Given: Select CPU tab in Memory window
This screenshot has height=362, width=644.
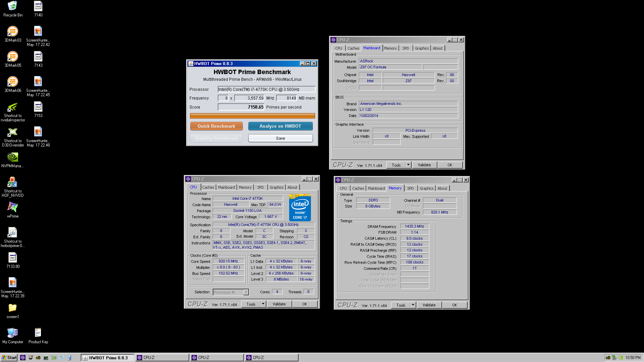Looking at the screenshot, I should pyautogui.click(x=343, y=188).
